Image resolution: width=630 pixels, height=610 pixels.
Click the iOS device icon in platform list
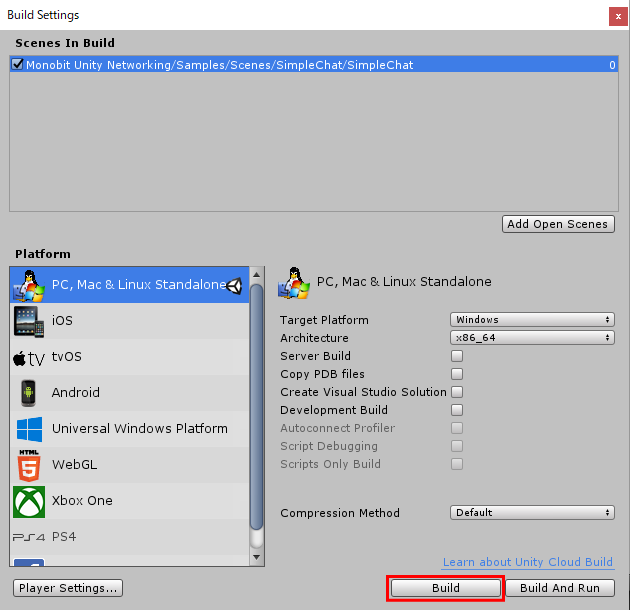29,321
